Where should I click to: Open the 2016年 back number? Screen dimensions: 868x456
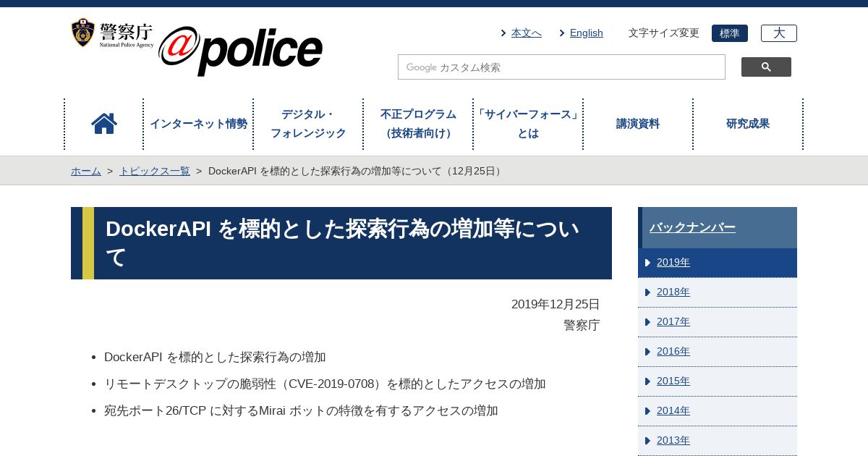(x=718, y=352)
